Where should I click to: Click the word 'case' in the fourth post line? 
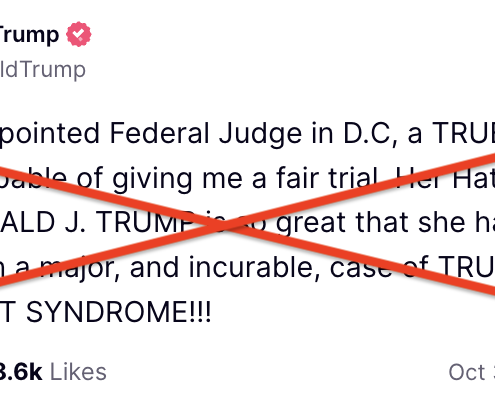[x=361, y=269]
